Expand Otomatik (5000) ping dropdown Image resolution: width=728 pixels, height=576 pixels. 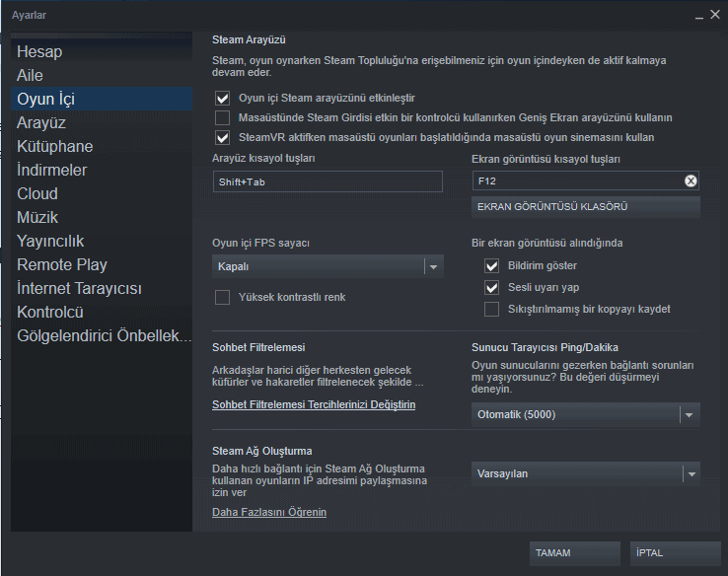pos(587,414)
